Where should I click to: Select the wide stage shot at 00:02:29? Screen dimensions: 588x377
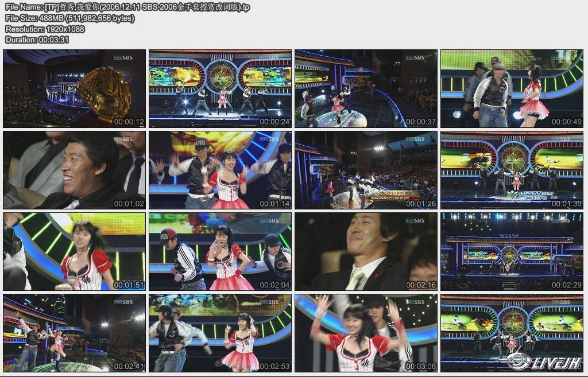coord(512,251)
